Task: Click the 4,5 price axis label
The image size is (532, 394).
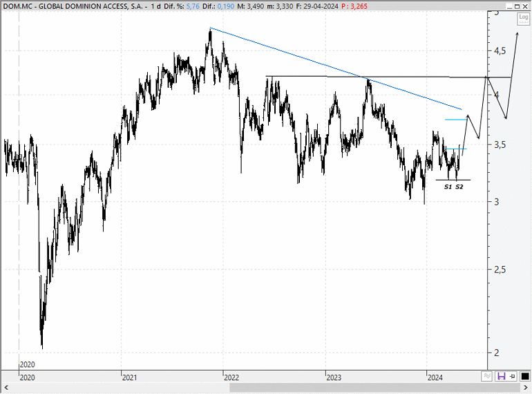Action: click(500, 51)
